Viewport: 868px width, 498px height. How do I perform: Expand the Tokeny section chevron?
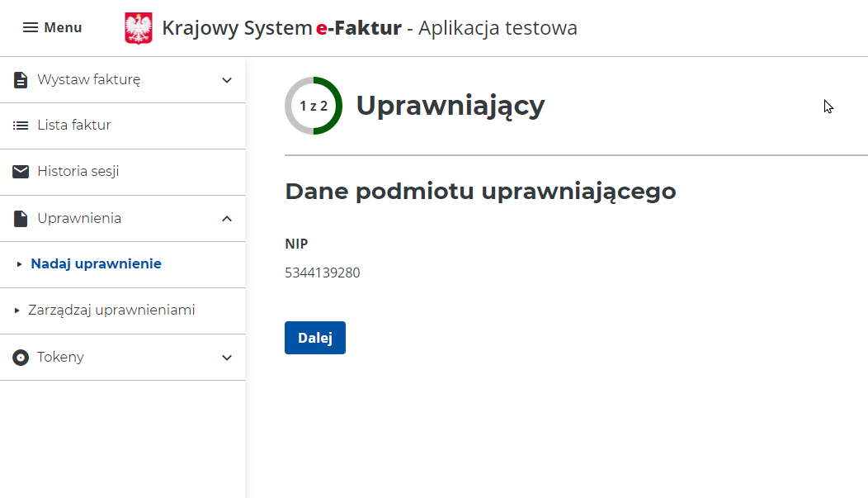[x=228, y=358]
